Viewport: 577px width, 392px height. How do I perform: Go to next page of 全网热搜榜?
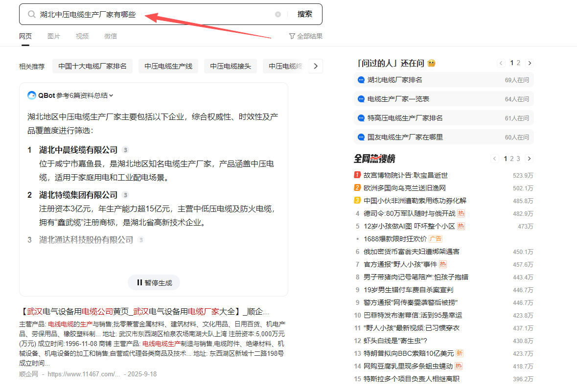point(529,159)
